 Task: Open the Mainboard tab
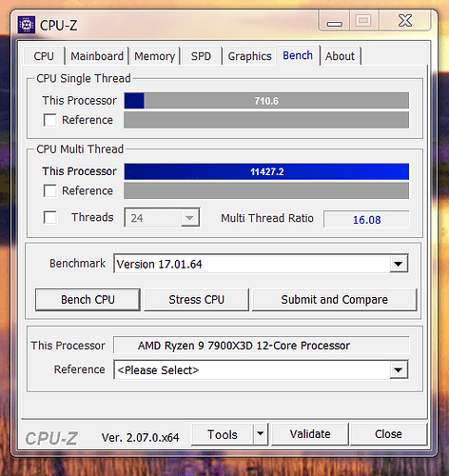tap(97, 56)
